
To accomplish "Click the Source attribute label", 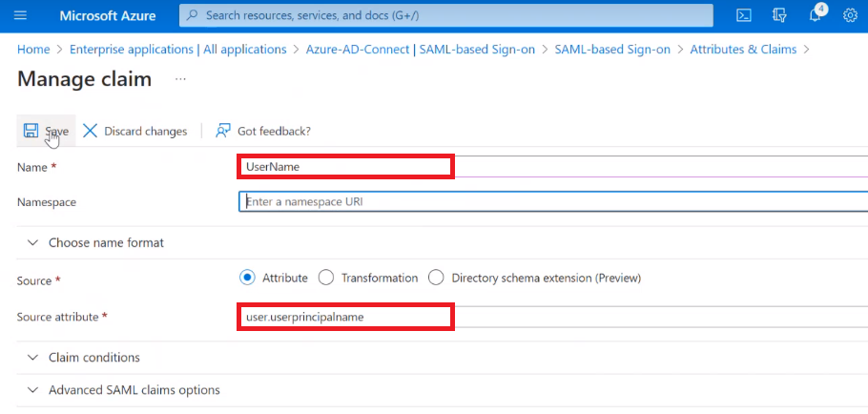I will tap(57, 317).
